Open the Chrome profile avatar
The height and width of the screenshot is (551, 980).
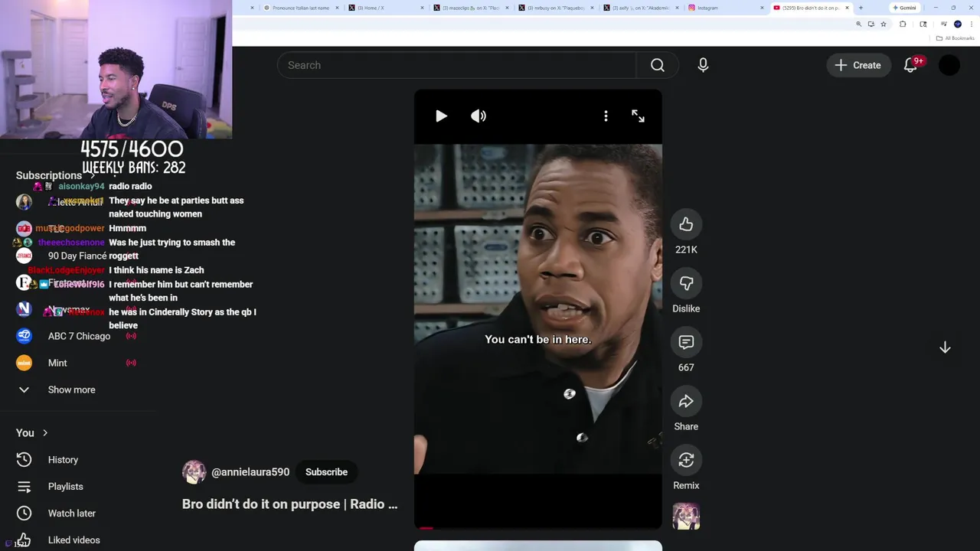[x=958, y=24]
